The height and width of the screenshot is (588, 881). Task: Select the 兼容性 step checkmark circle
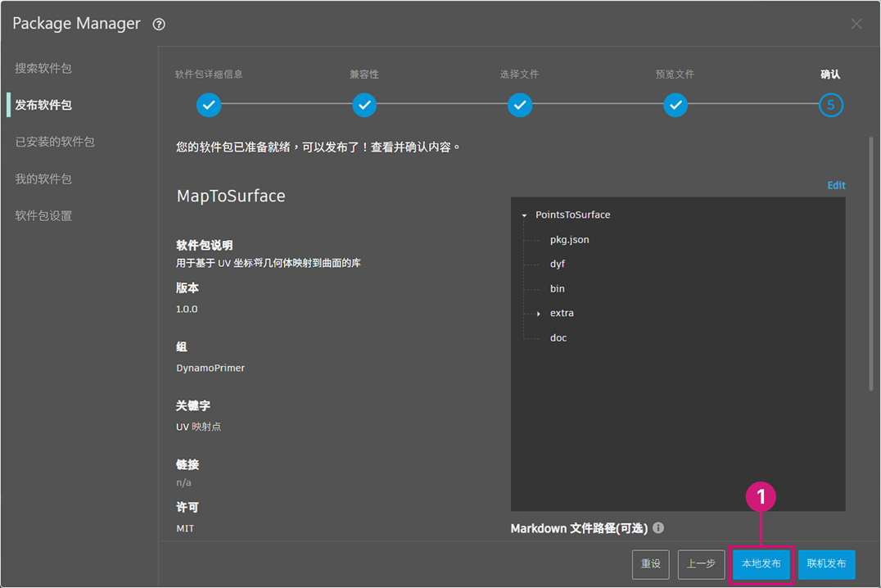(x=364, y=105)
